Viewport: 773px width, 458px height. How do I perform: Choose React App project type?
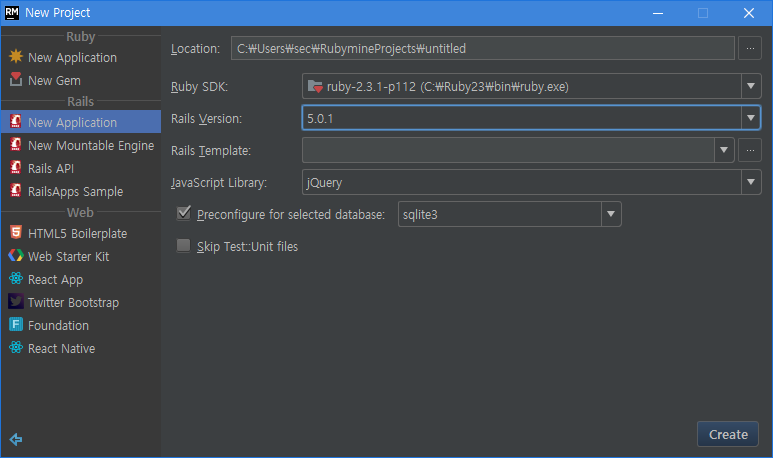(x=81, y=280)
